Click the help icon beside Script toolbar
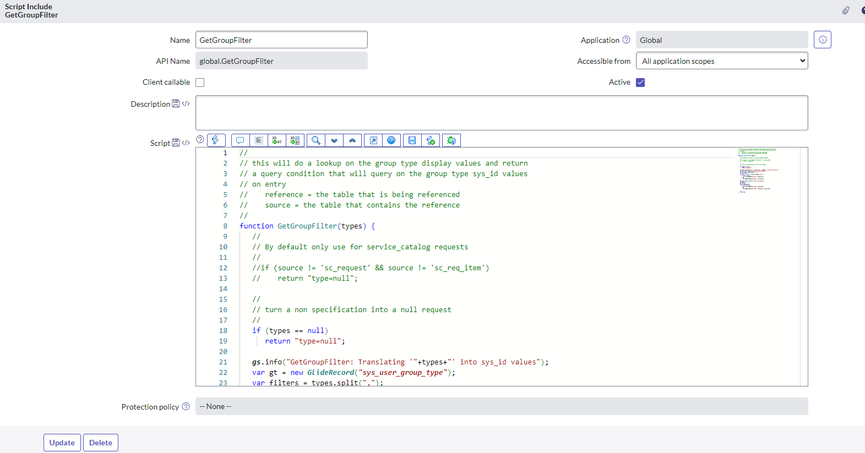Image resolution: width=865 pixels, height=453 pixels. click(200, 140)
